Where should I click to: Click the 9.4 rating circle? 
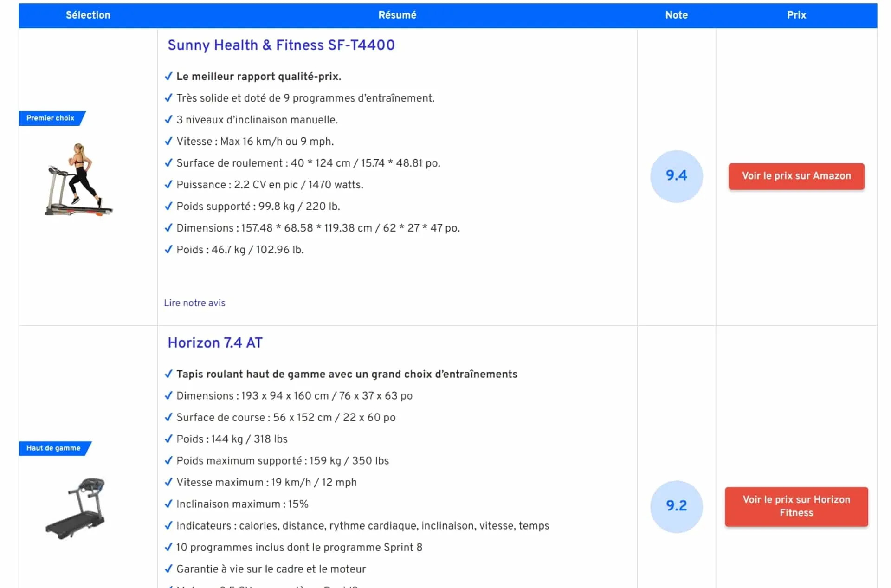pyautogui.click(x=676, y=176)
